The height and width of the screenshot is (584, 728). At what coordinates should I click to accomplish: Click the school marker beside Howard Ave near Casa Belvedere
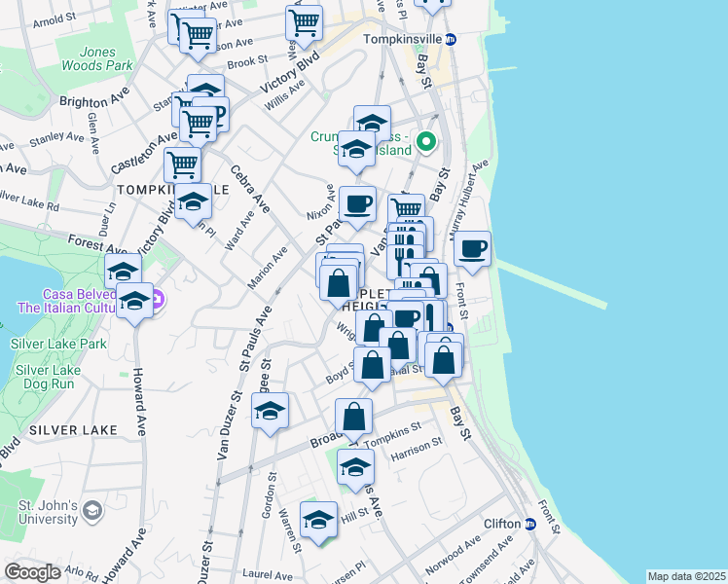(x=135, y=301)
